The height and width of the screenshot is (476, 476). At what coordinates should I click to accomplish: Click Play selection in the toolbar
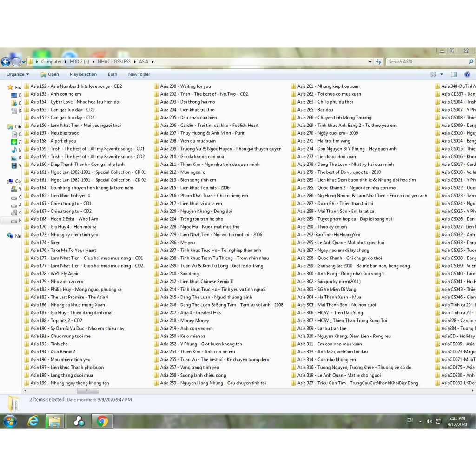83,74
